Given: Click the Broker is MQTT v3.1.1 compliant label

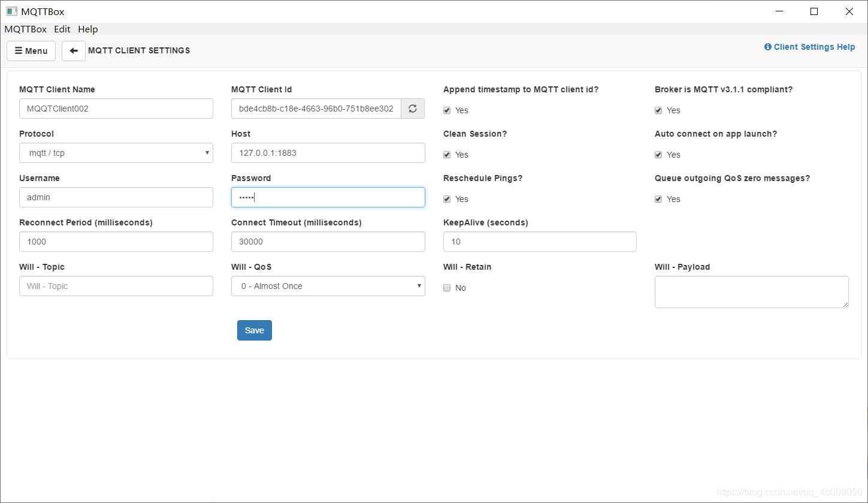Looking at the screenshot, I should (x=724, y=89).
